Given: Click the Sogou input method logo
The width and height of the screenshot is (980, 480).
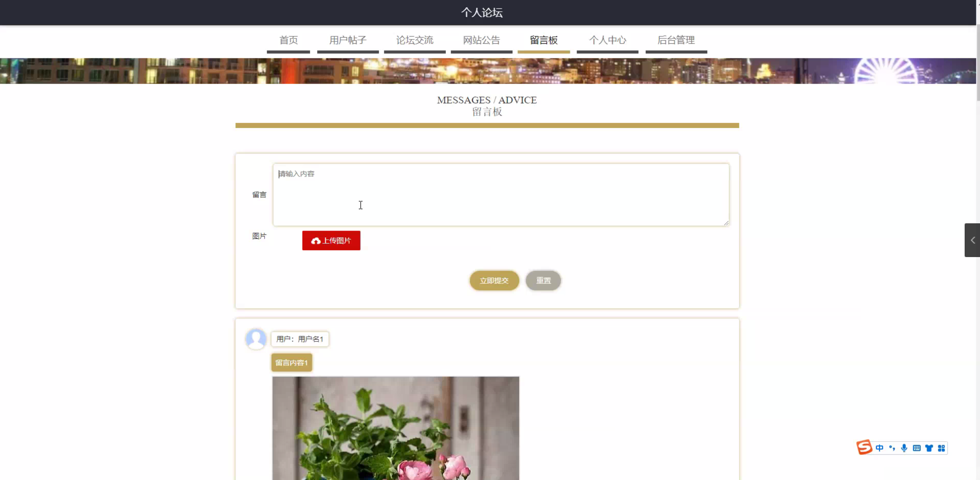Looking at the screenshot, I should (864, 447).
